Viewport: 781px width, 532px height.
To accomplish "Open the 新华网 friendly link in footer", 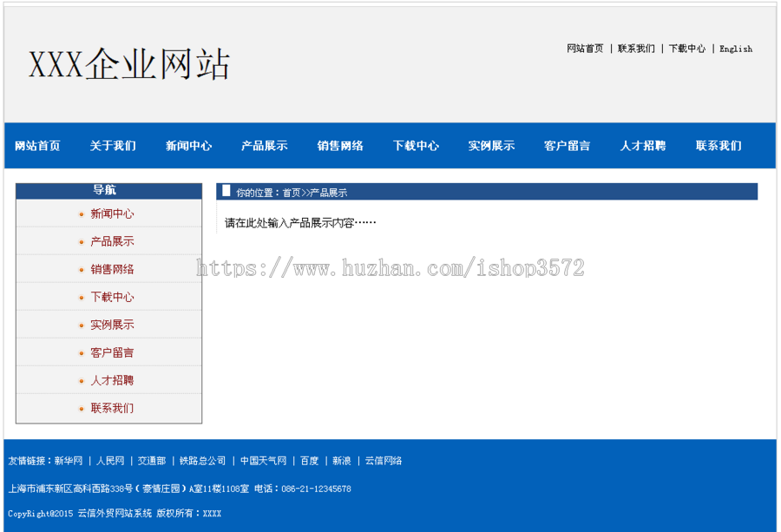I will tap(69, 461).
